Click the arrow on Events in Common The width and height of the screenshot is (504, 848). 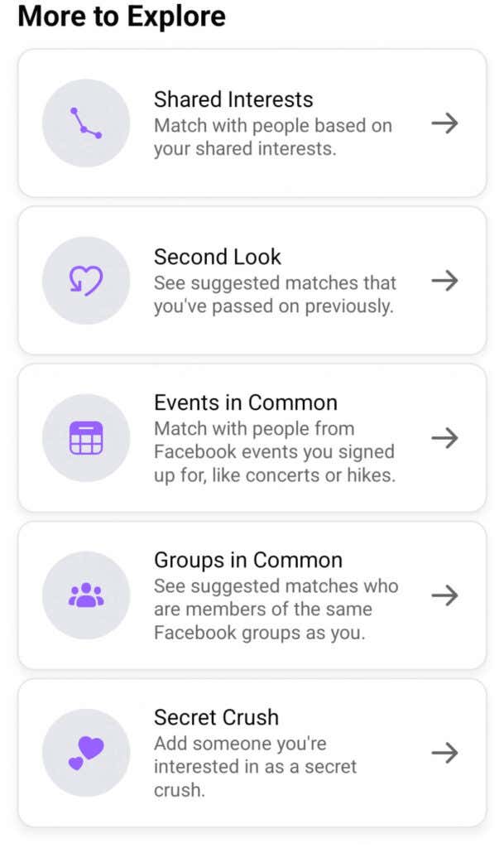coord(445,438)
